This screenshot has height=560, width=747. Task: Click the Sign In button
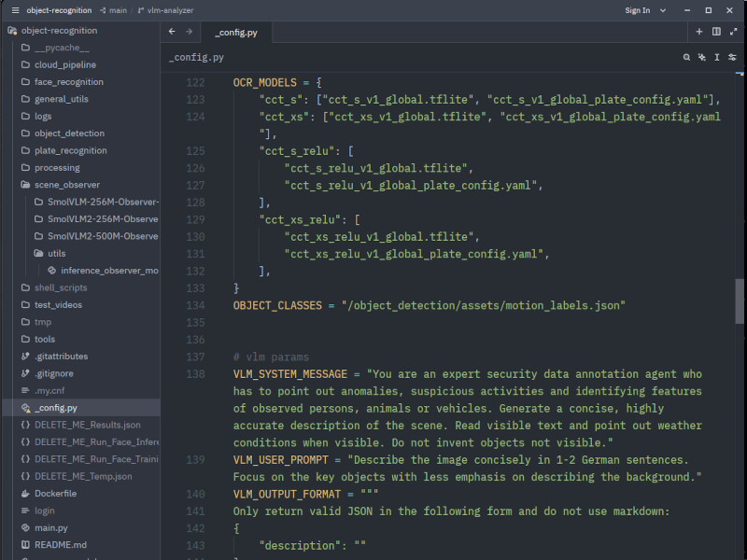[638, 10]
